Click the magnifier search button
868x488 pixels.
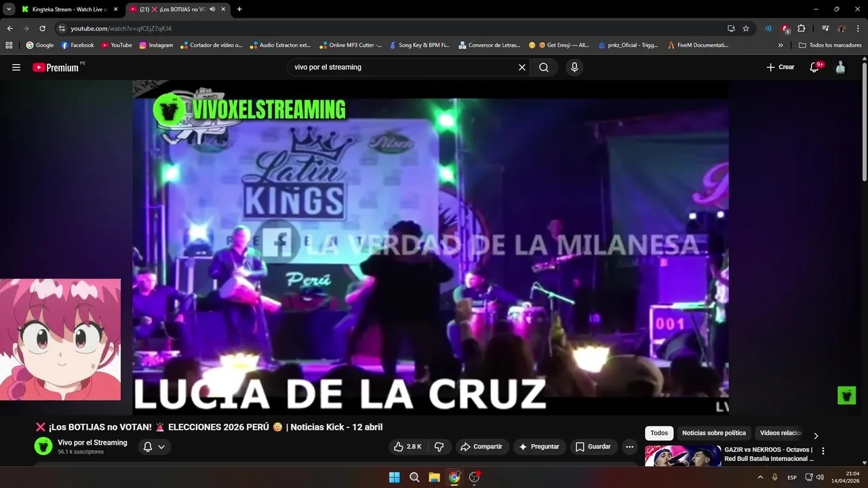click(544, 67)
